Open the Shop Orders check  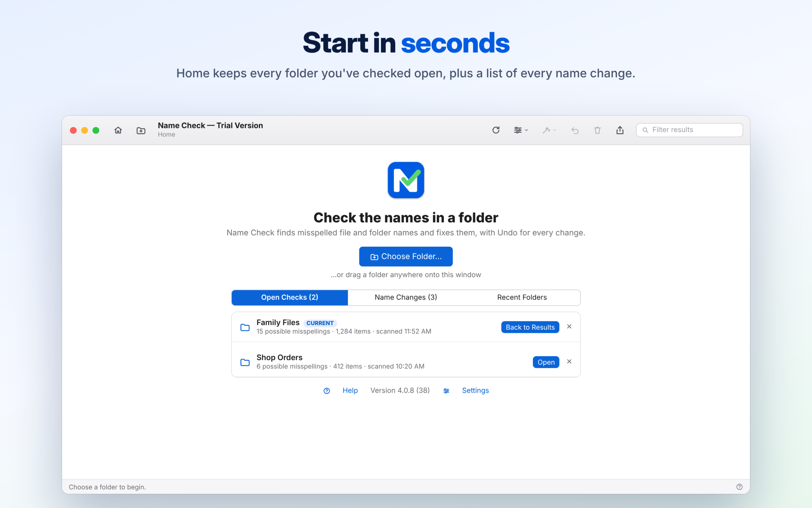coord(546,362)
